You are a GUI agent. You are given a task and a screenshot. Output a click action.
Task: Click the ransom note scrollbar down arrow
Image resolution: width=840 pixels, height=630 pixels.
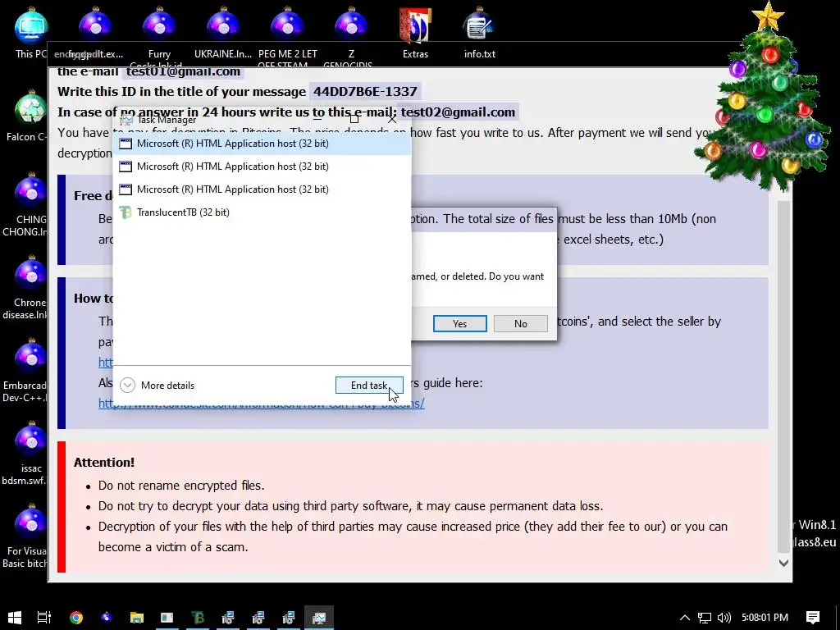click(x=783, y=563)
